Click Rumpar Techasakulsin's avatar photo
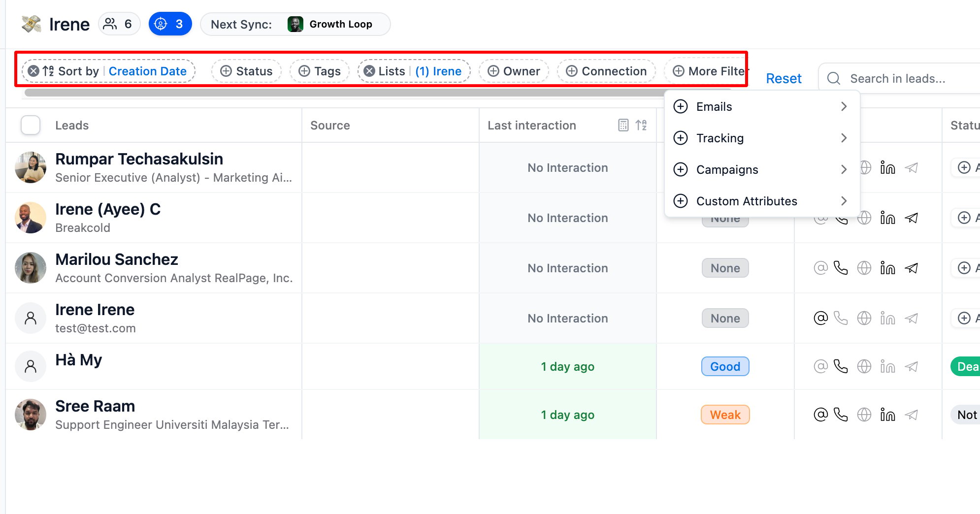Viewport: 980px width, 514px height. pyautogui.click(x=31, y=167)
